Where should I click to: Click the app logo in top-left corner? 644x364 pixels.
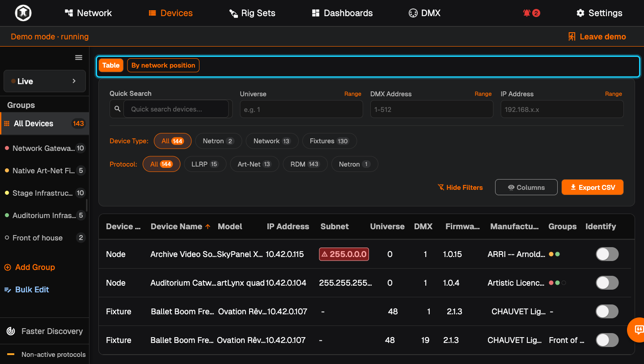coord(23,13)
